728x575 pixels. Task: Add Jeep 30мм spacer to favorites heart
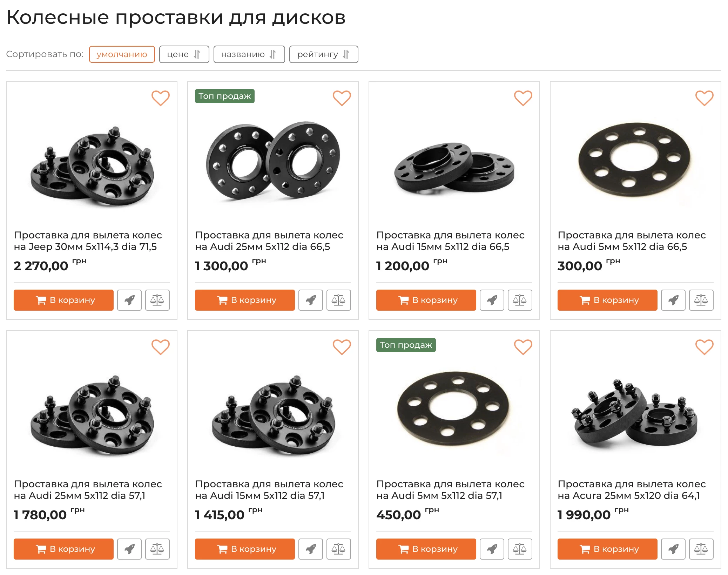(161, 98)
